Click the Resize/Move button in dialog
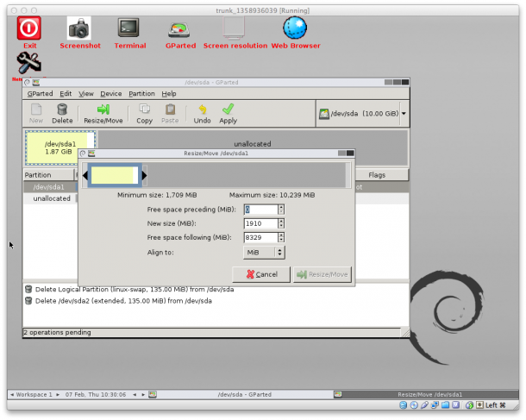526x420 pixels. [x=322, y=274]
